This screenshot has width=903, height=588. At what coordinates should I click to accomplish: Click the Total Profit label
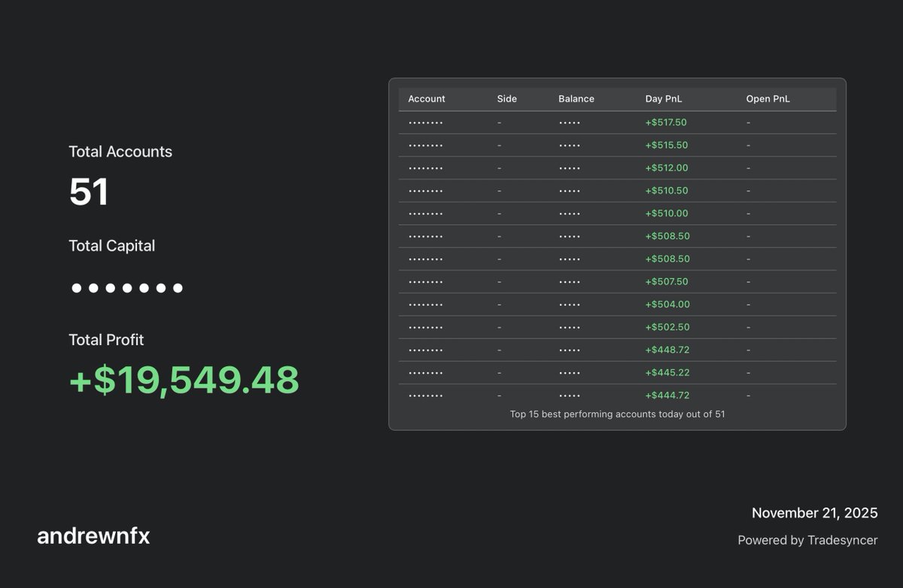click(106, 339)
